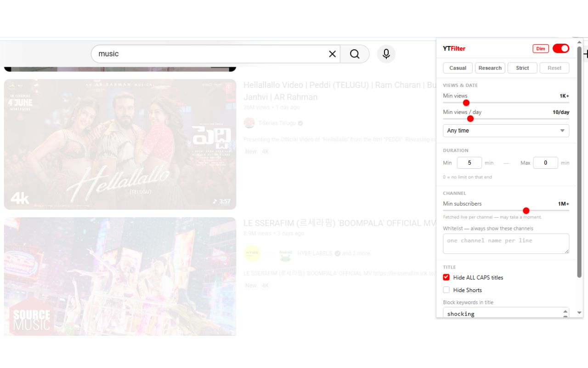This screenshot has width=588, height=368.
Task: Adjust the Min subscribers slider handle
Action: tap(526, 211)
